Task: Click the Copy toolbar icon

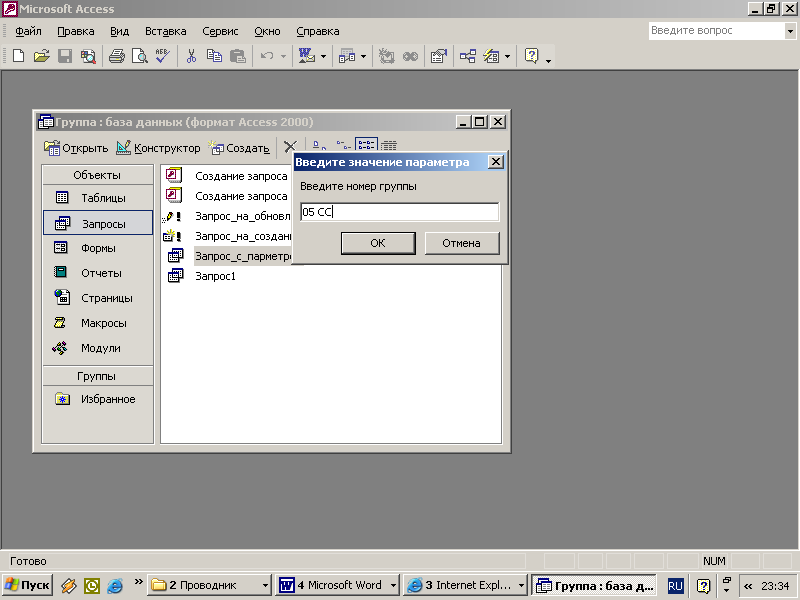Action: coord(214,56)
